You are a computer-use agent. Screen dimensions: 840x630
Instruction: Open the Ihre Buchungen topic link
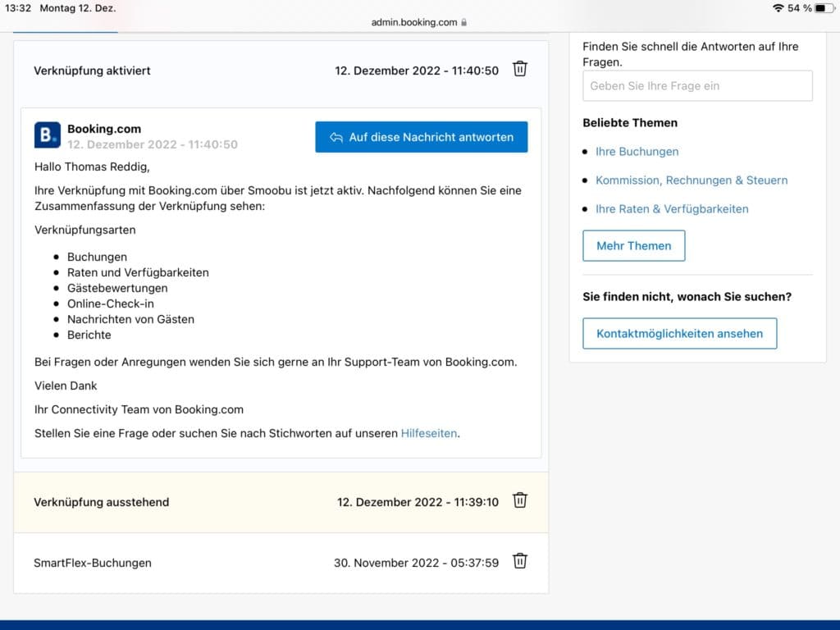point(637,152)
